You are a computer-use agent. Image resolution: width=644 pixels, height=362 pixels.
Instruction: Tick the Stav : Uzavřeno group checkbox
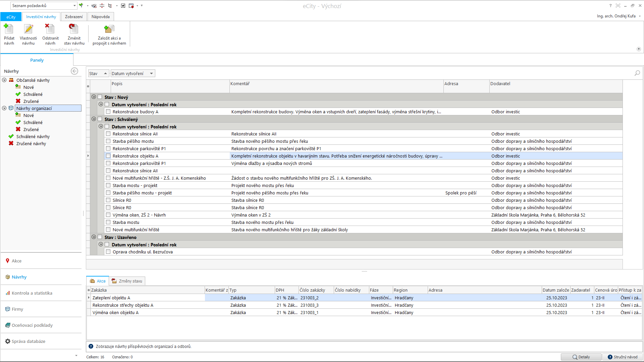pyautogui.click(x=100, y=237)
